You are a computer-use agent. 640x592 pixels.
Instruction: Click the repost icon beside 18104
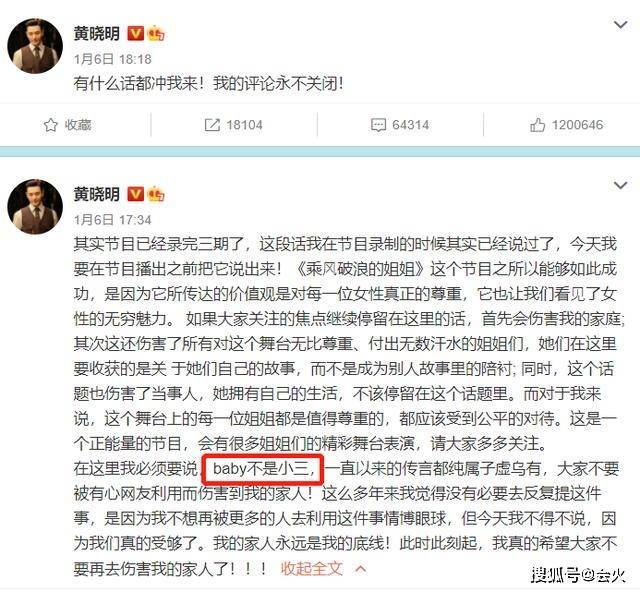tap(212, 125)
